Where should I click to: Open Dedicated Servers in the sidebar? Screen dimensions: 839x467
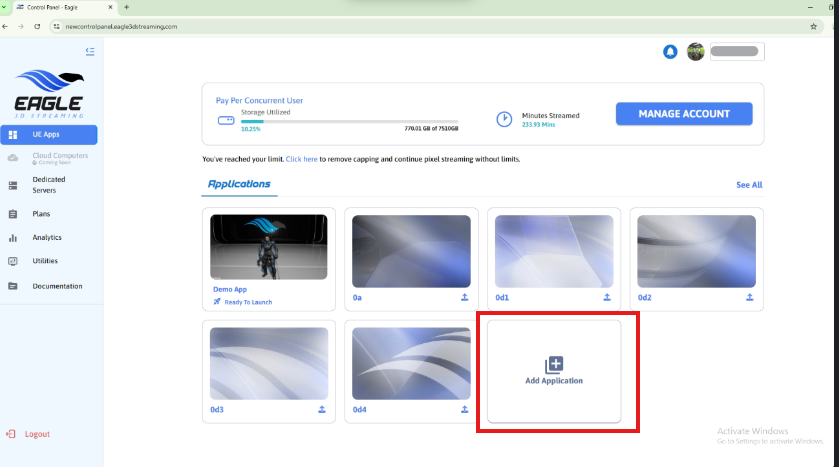click(48, 184)
